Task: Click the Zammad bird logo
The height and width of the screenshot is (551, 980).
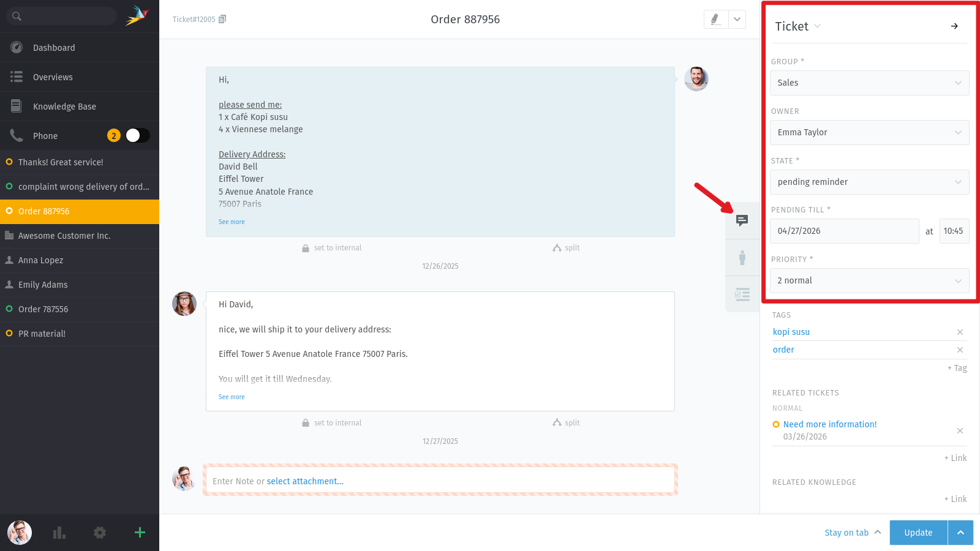Action: [137, 16]
